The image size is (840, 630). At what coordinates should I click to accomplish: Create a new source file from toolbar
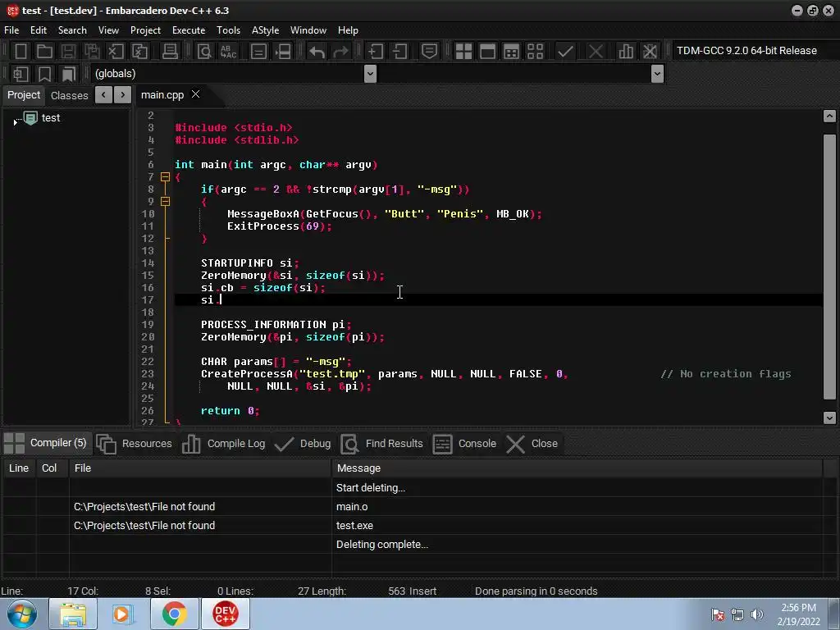21,51
